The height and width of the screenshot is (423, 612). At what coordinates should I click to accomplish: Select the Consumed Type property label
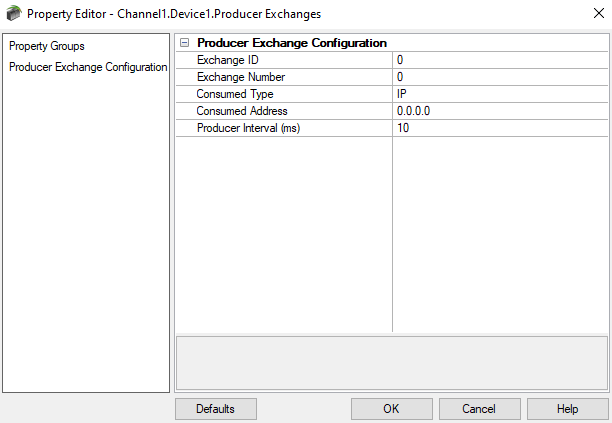[235, 94]
